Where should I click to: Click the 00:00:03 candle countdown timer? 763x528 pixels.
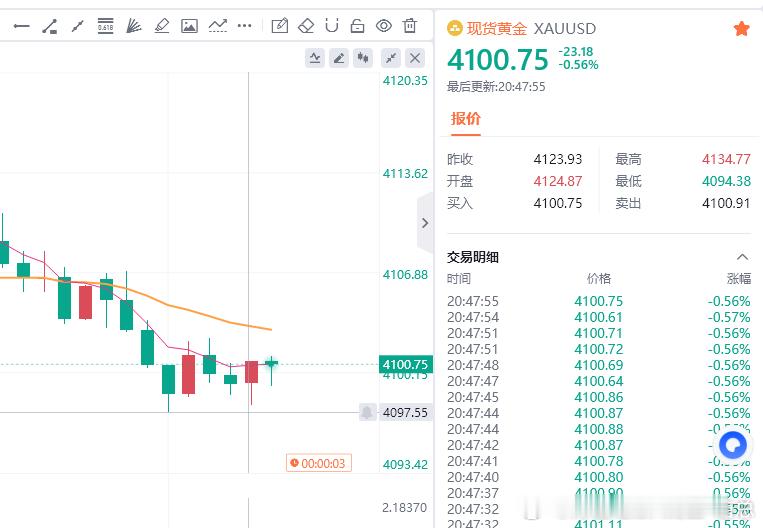(x=319, y=463)
